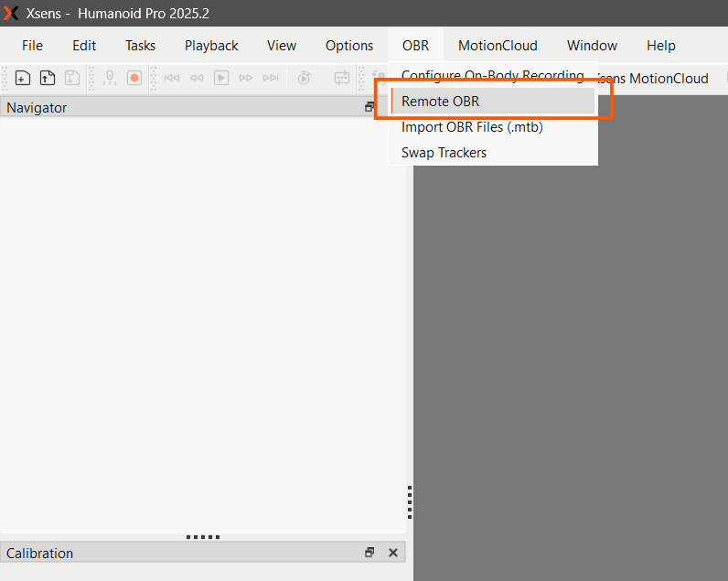Screen dimensions: 728x581
Task: Click the Open File icon with up arrow
Action: click(x=47, y=78)
